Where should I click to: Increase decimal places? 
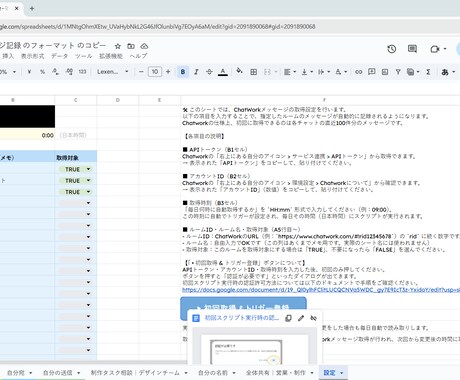69,72
